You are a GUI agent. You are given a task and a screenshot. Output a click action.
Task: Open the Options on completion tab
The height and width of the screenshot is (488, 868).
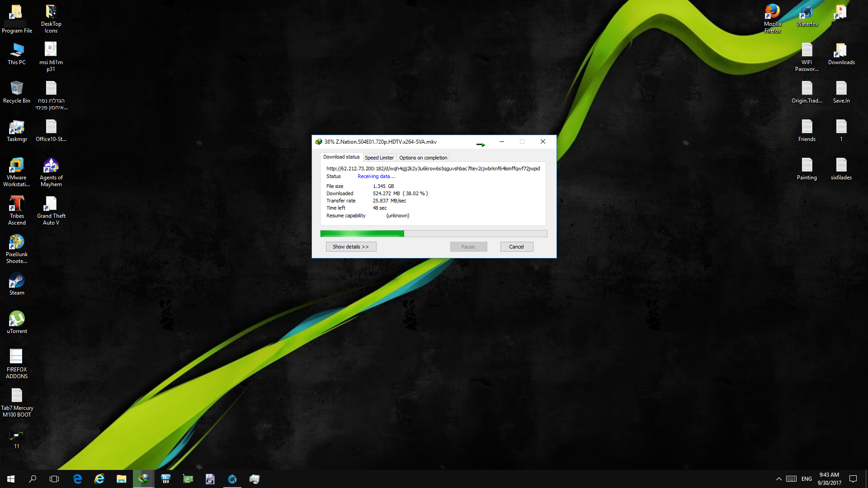tap(423, 158)
